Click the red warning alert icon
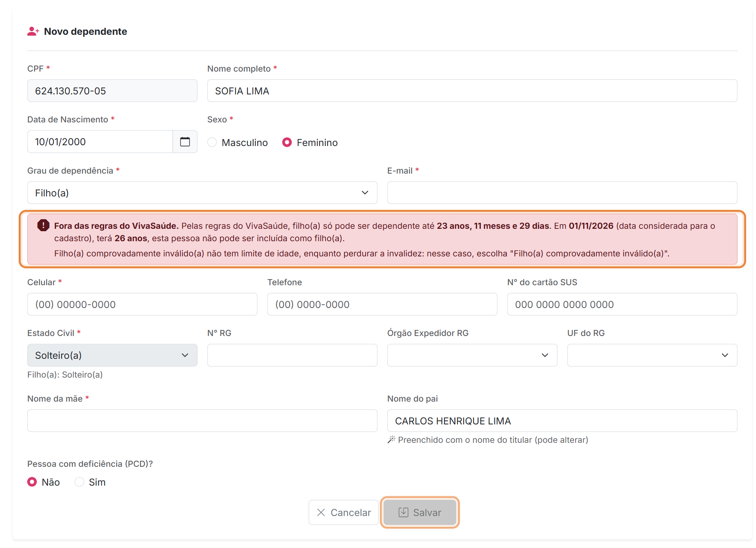 tap(43, 225)
